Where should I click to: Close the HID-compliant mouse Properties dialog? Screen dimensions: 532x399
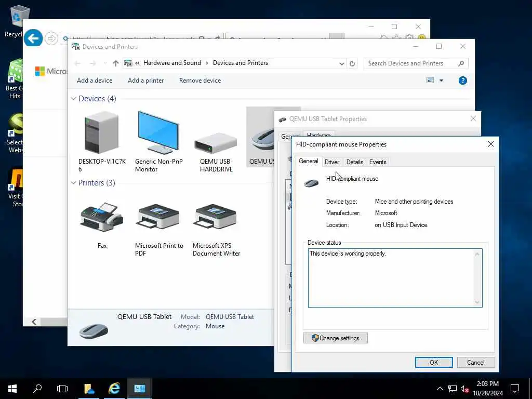coord(490,144)
